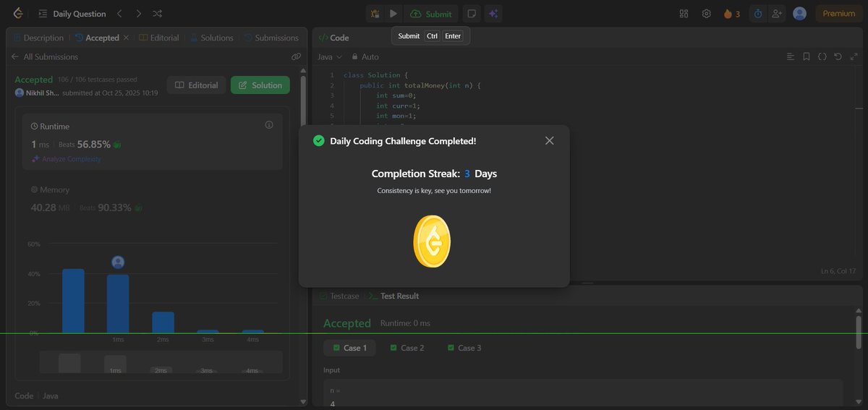868x410 pixels.
Task: Click the curly braces icon in editor
Action: click(x=822, y=56)
